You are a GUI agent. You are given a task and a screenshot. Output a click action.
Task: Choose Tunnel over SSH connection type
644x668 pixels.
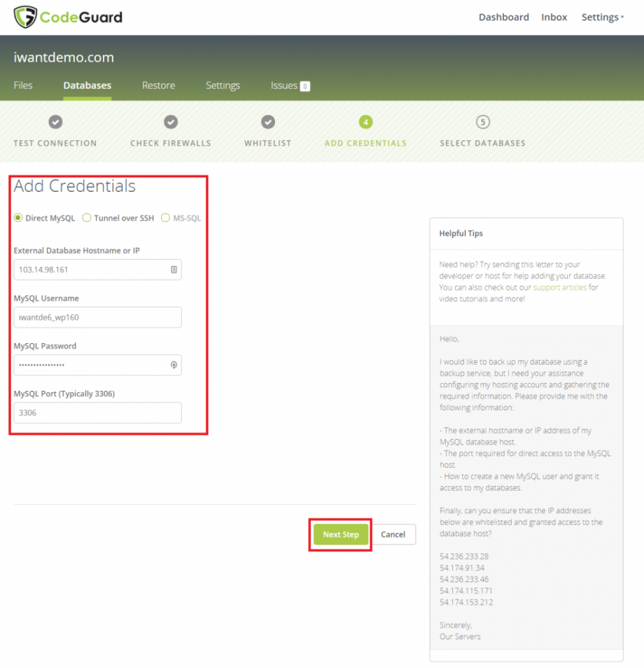(86, 218)
